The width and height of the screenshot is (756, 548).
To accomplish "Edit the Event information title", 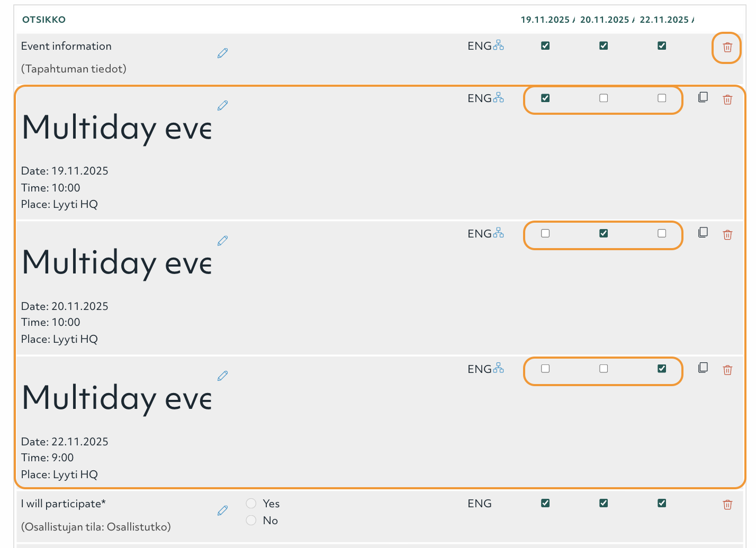I will (222, 53).
